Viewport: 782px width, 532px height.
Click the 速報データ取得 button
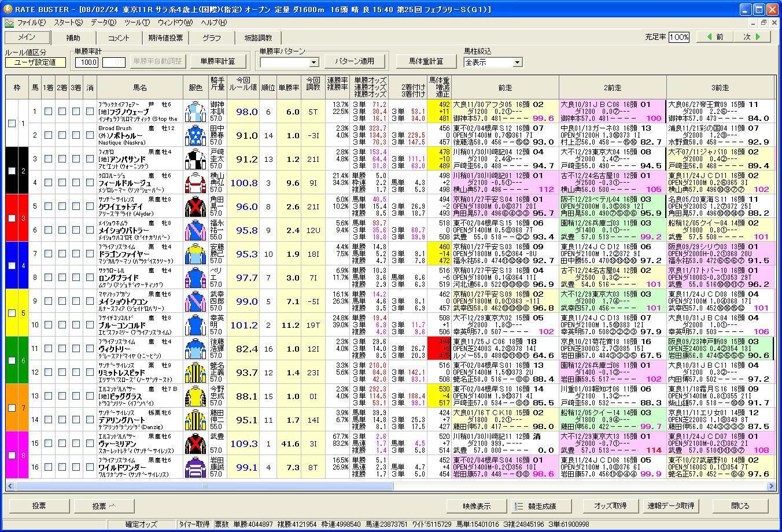pos(671,506)
